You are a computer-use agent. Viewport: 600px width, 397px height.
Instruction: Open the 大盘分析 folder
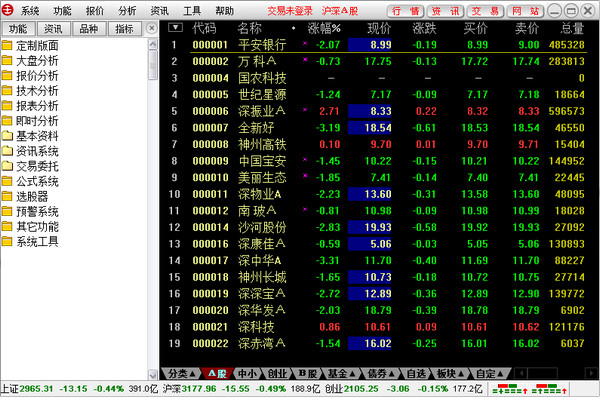coord(30,61)
